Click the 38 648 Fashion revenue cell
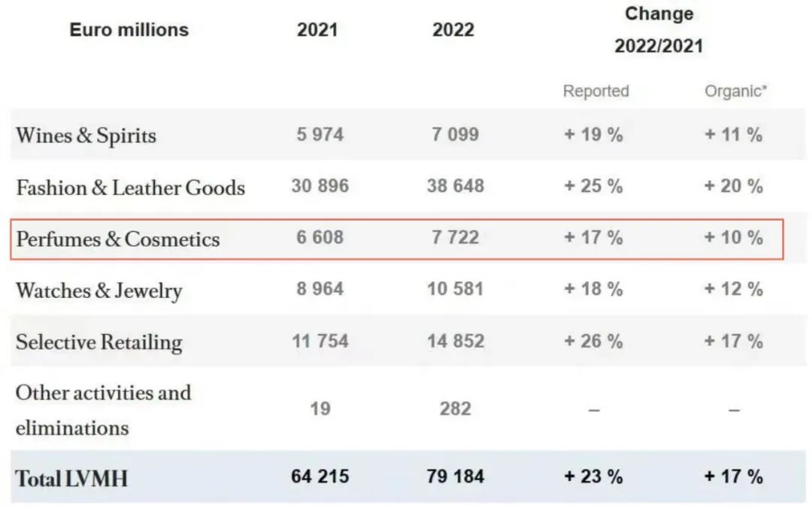Screen dimensions: 812x514 pos(455,186)
